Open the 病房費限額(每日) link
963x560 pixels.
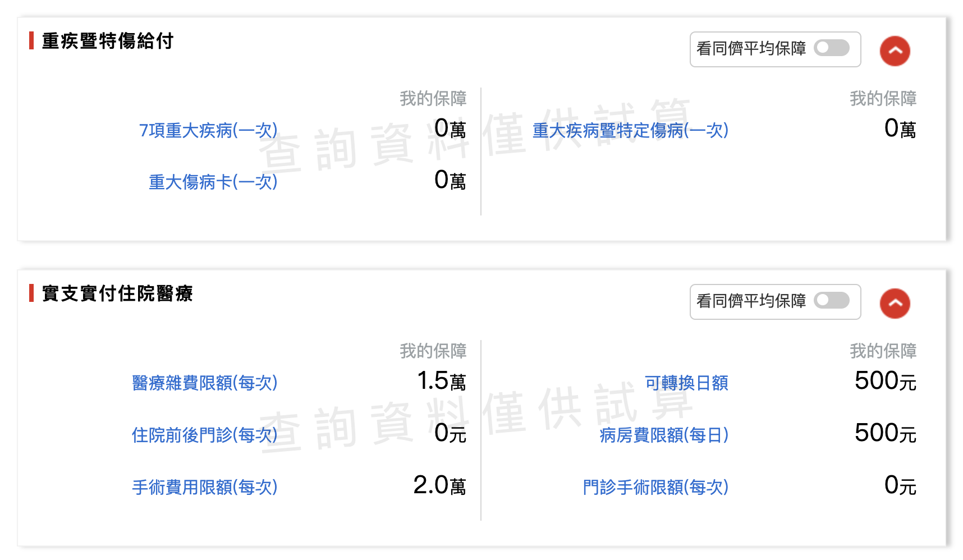(x=664, y=435)
